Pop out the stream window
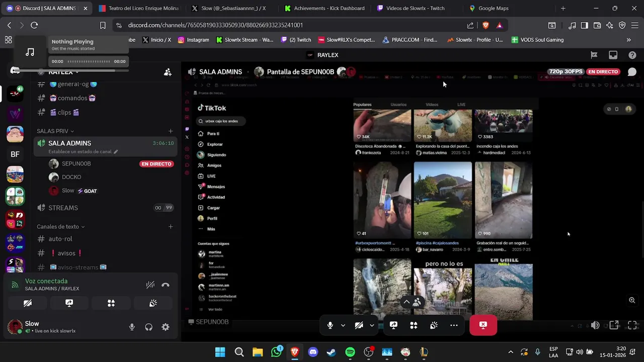The height and width of the screenshot is (362, 644). click(614, 325)
